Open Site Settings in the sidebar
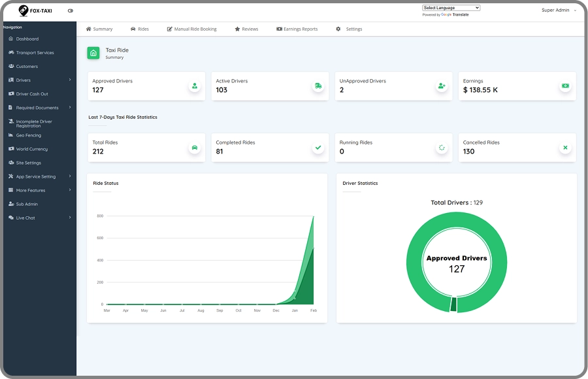This screenshot has width=588, height=379. pyautogui.click(x=40, y=163)
